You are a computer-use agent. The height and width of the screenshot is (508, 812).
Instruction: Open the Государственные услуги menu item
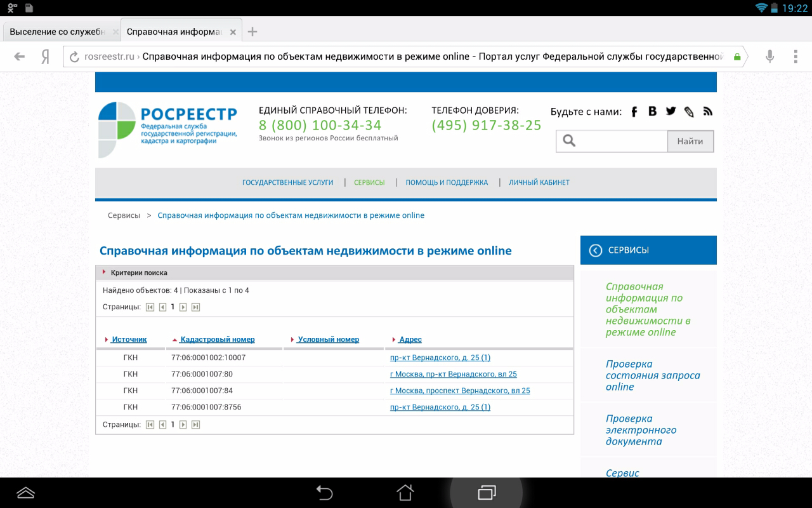click(x=287, y=182)
